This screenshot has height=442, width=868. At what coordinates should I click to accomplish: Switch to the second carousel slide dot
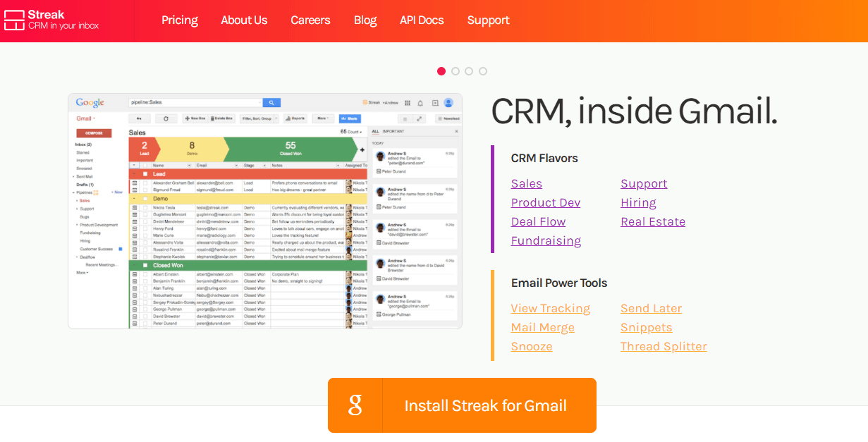[x=456, y=71]
